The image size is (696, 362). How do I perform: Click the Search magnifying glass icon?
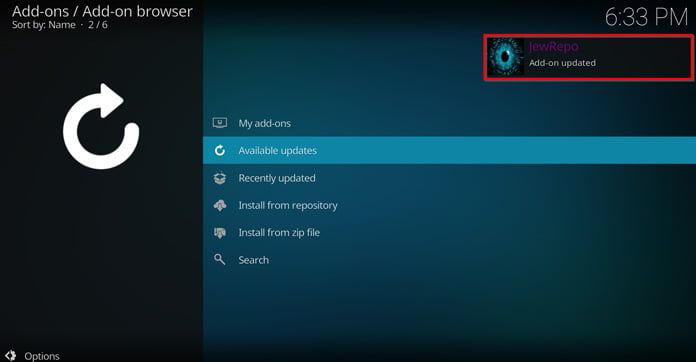[220, 260]
